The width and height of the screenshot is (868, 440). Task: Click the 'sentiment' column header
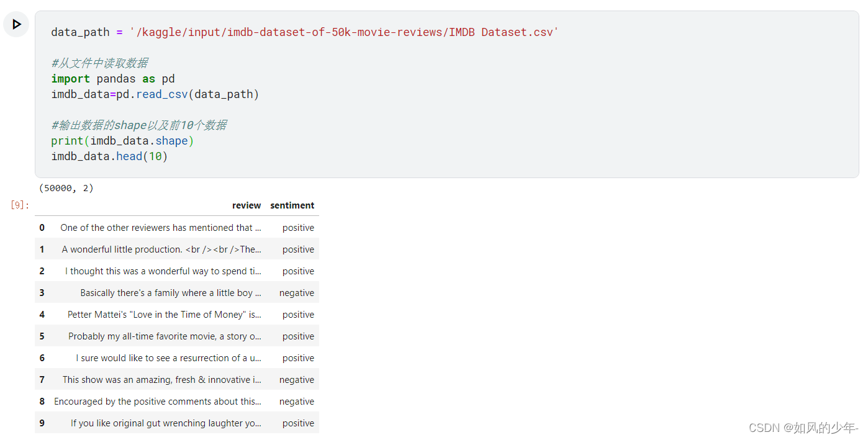[292, 205]
